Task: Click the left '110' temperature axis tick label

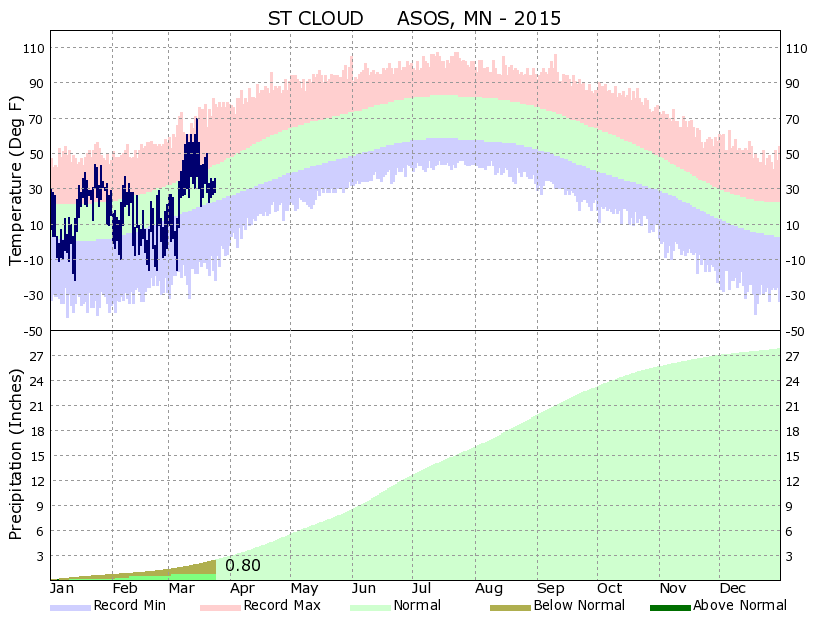Action: (33, 49)
